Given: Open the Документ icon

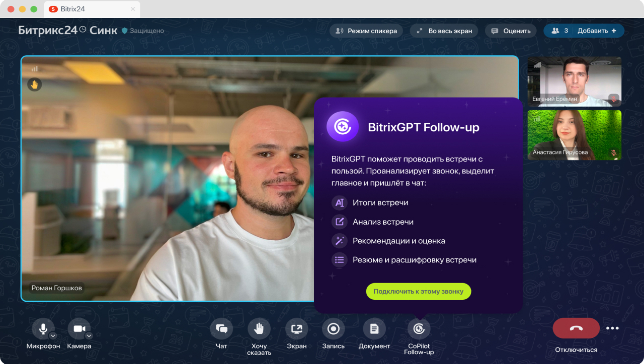Looking at the screenshot, I should [374, 329].
